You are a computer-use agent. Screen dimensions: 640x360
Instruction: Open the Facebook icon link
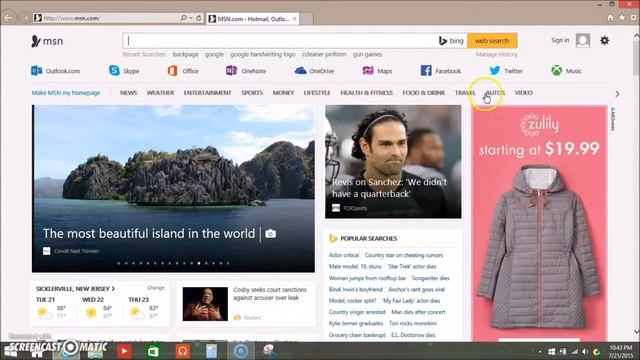click(x=426, y=71)
